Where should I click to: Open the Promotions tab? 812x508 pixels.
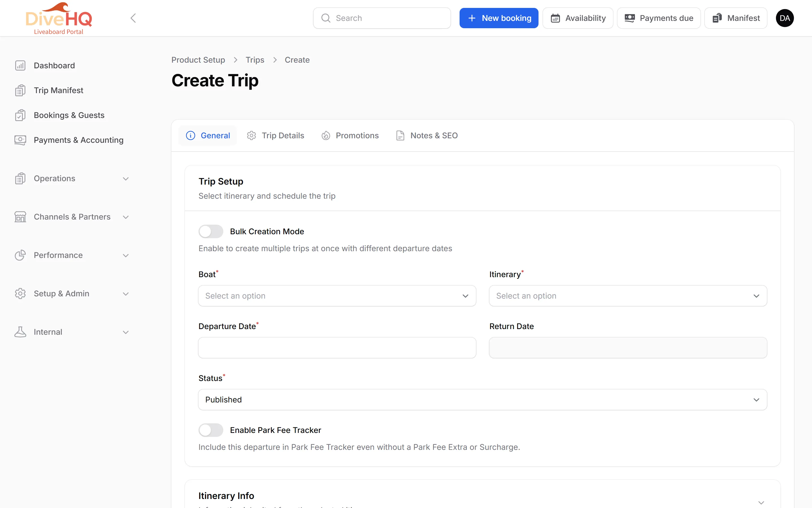pyautogui.click(x=350, y=135)
